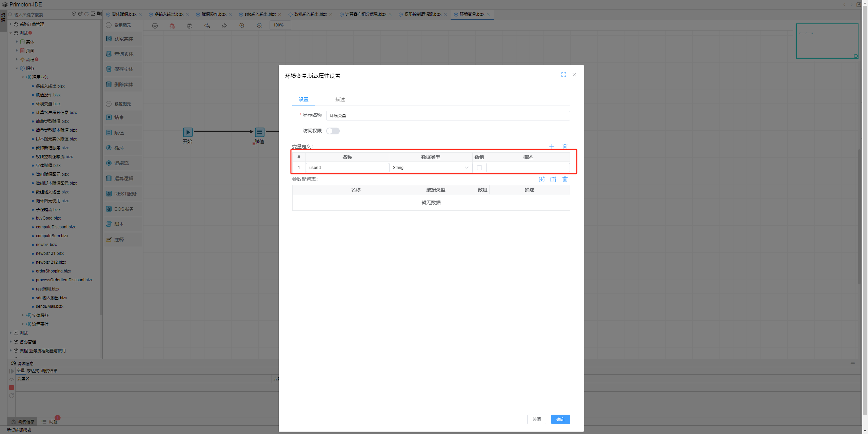Viewport: 868px width, 434px height.
Task: Open the 赋值操作.bizx editor tab
Action: (x=214, y=14)
